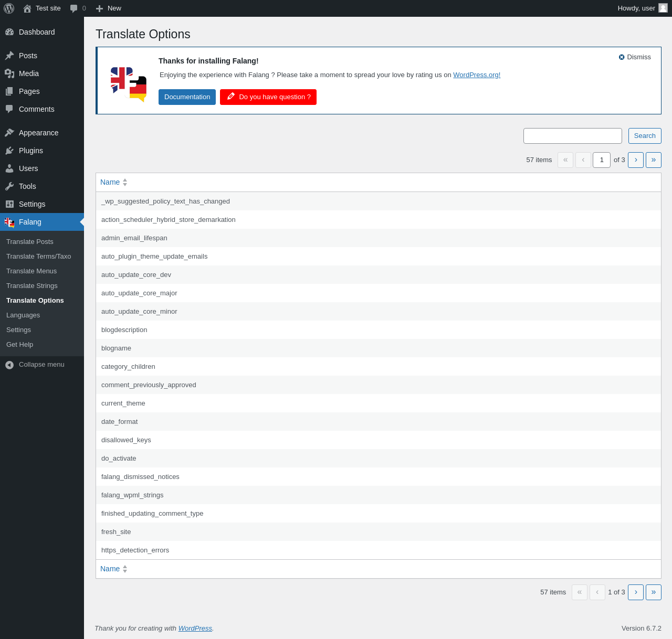
Task: Click the Falang flag icon in sidebar
Action: coord(9,222)
